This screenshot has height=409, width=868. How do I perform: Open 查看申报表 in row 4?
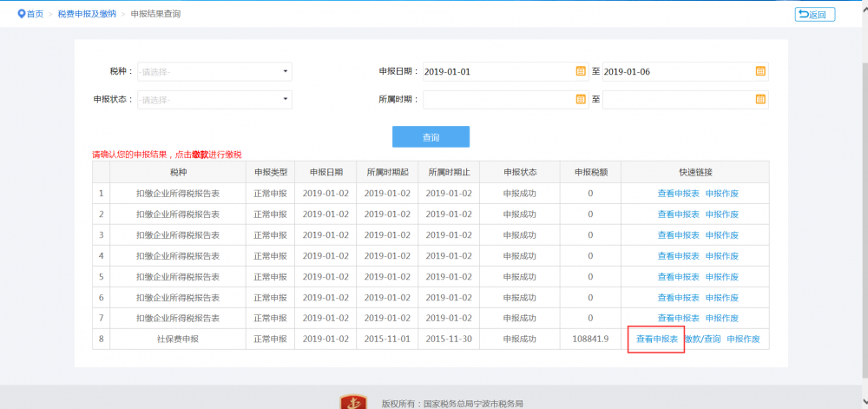[678, 256]
